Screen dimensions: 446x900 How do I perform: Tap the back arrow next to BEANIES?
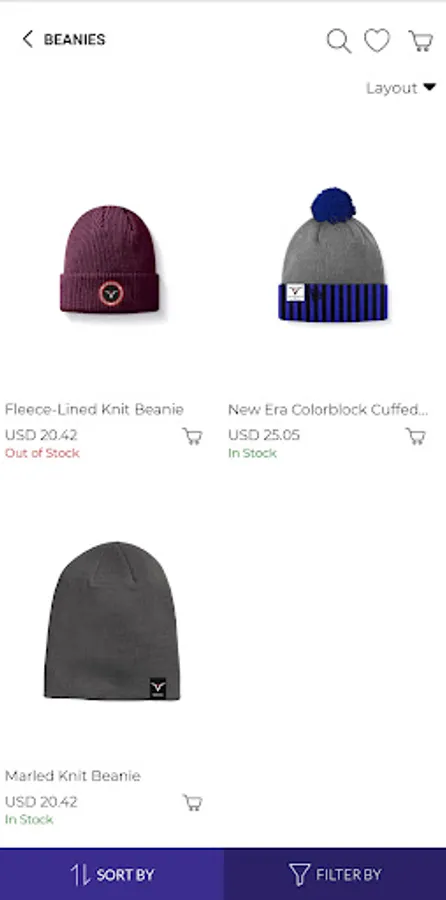point(27,39)
